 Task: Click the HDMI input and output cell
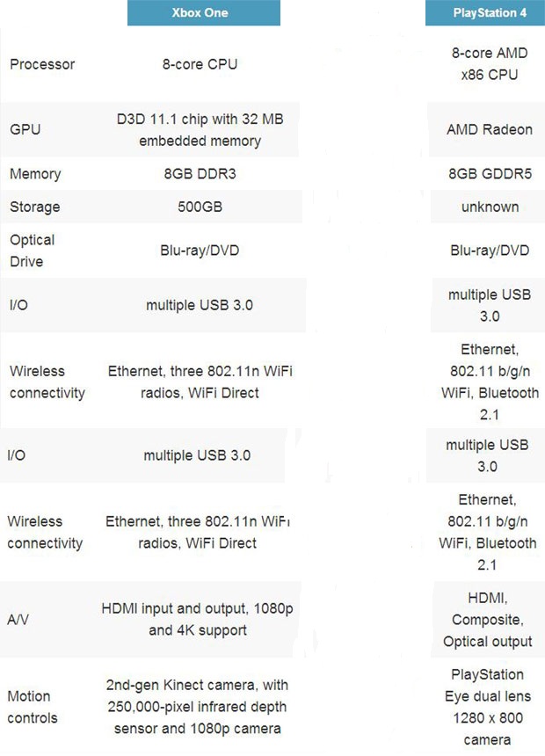pos(198,619)
